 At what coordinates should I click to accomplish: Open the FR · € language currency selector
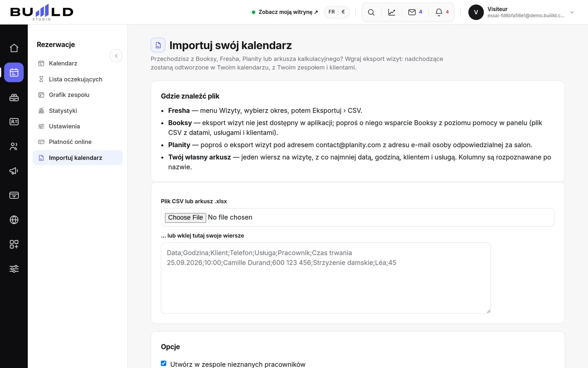pyautogui.click(x=336, y=12)
